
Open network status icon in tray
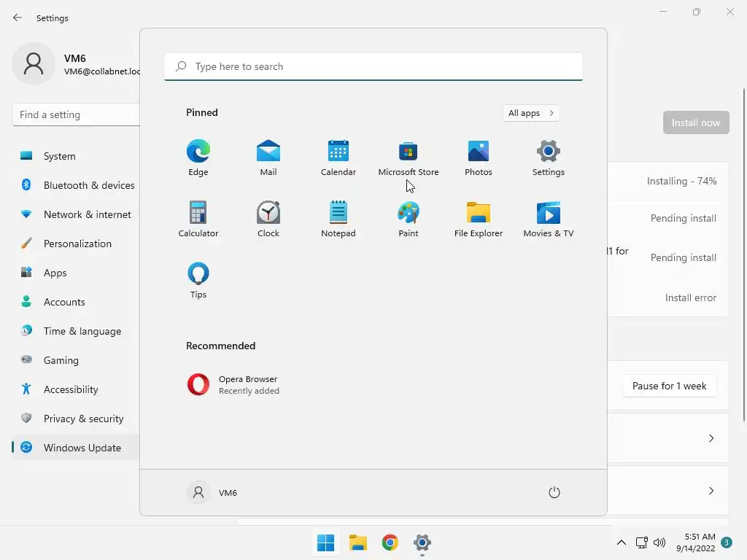click(642, 542)
